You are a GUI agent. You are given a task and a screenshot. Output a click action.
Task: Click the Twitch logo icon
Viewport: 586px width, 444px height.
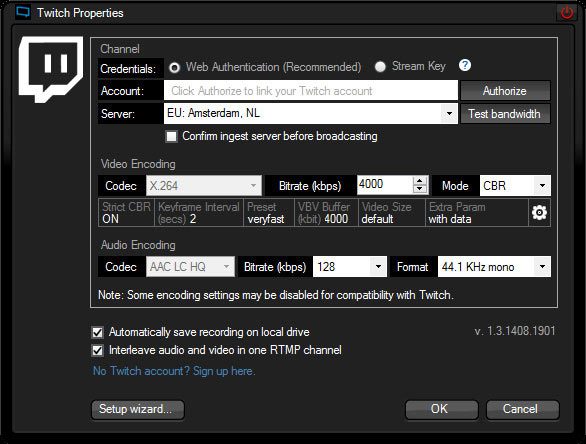coord(51,69)
